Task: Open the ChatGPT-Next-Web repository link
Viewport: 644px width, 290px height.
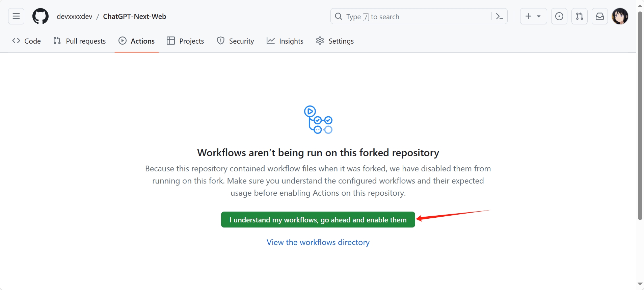Action: (134, 17)
